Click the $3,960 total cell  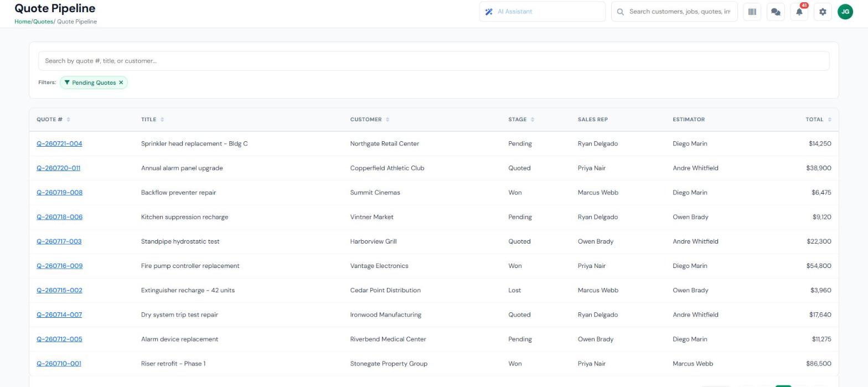[821, 290]
